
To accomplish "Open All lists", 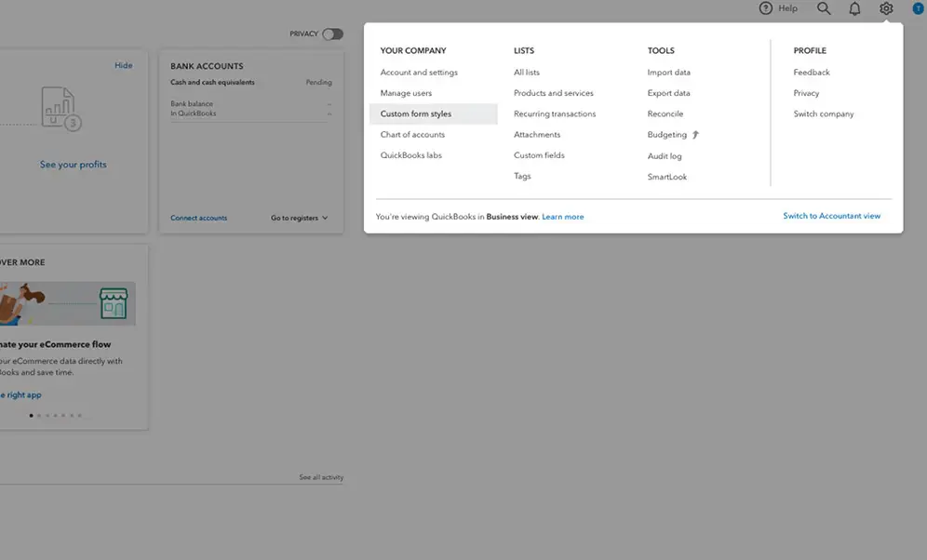I will coord(527,72).
